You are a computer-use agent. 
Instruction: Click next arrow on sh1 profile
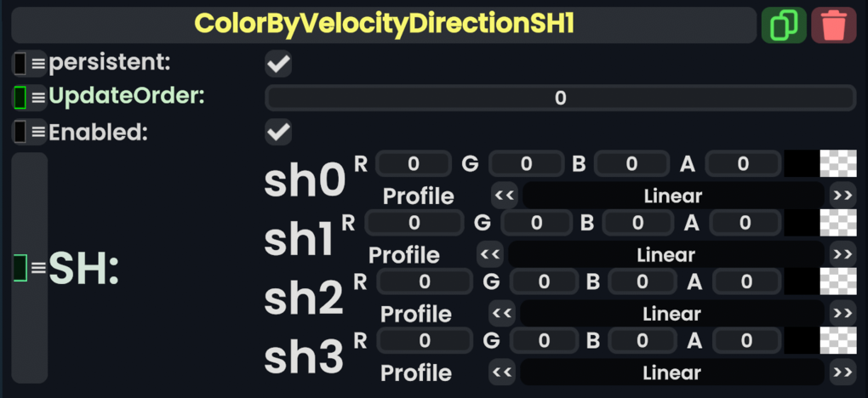coord(842,254)
